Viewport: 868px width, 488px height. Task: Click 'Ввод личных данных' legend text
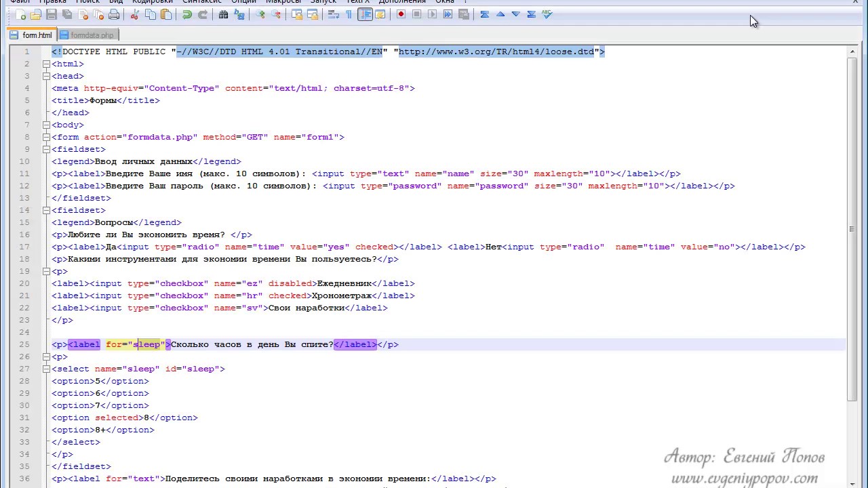coord(144,161)
